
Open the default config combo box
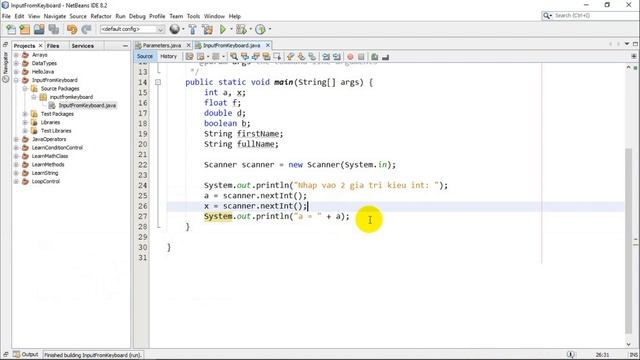[x=132, y=29]
